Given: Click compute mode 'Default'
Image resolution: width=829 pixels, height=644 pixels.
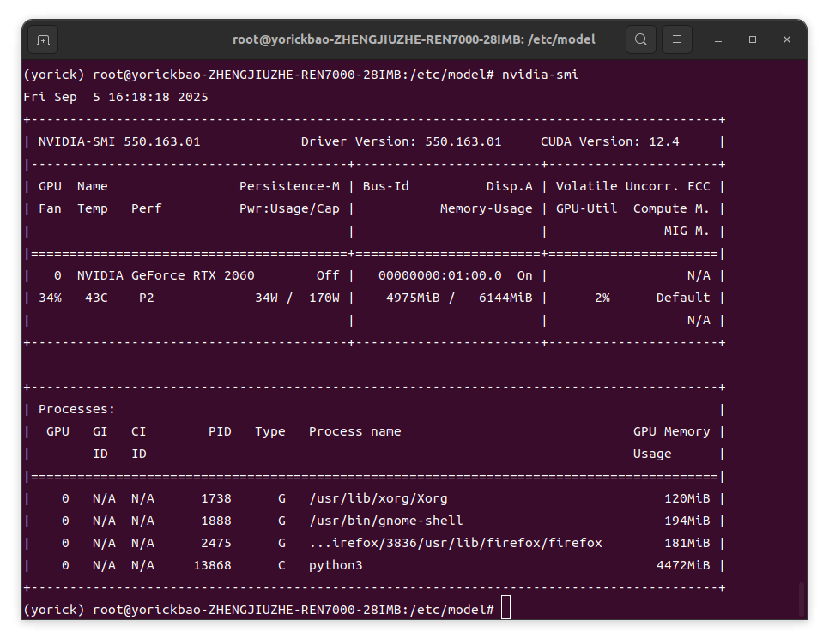Looking at the screenshot, I should point(683,298).
